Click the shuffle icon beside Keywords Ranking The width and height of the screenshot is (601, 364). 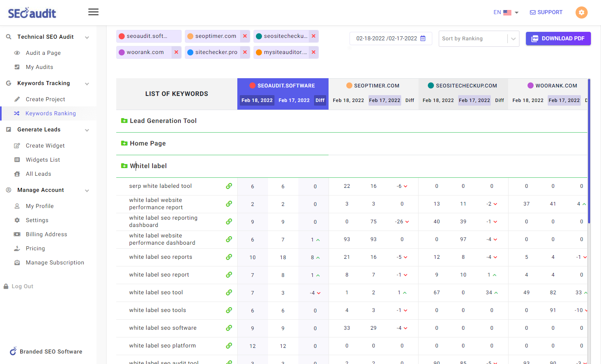click(x=17, y=113)
